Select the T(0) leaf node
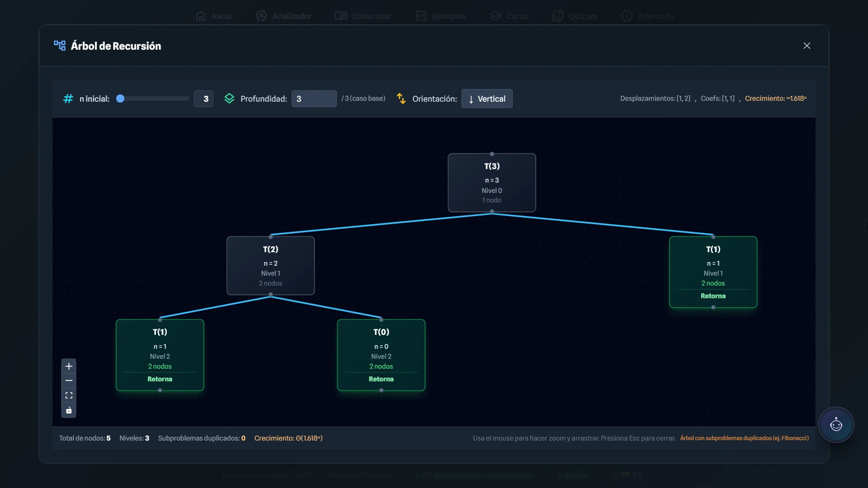Screen dimensions: 868x488 pyautogui.click(x=381, y=355)
